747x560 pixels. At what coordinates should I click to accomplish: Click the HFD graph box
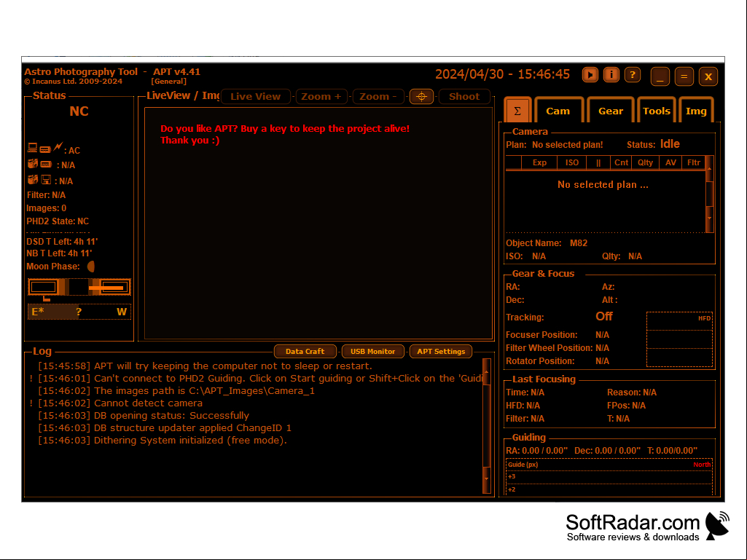click(x=679, y=339)
